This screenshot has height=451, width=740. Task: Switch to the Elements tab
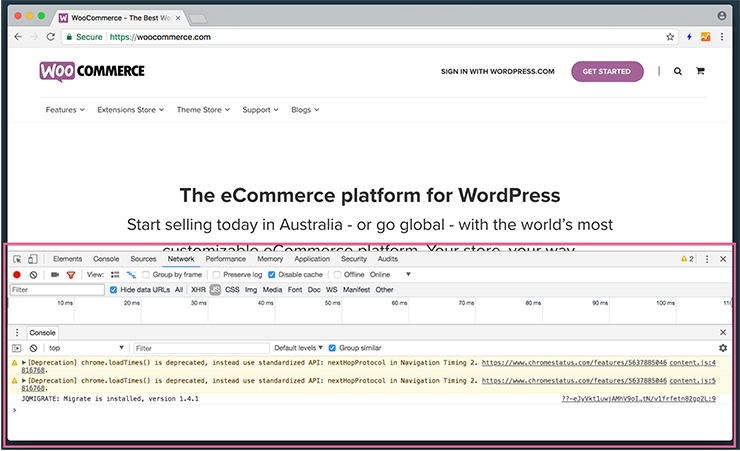[x=67, y=259]
